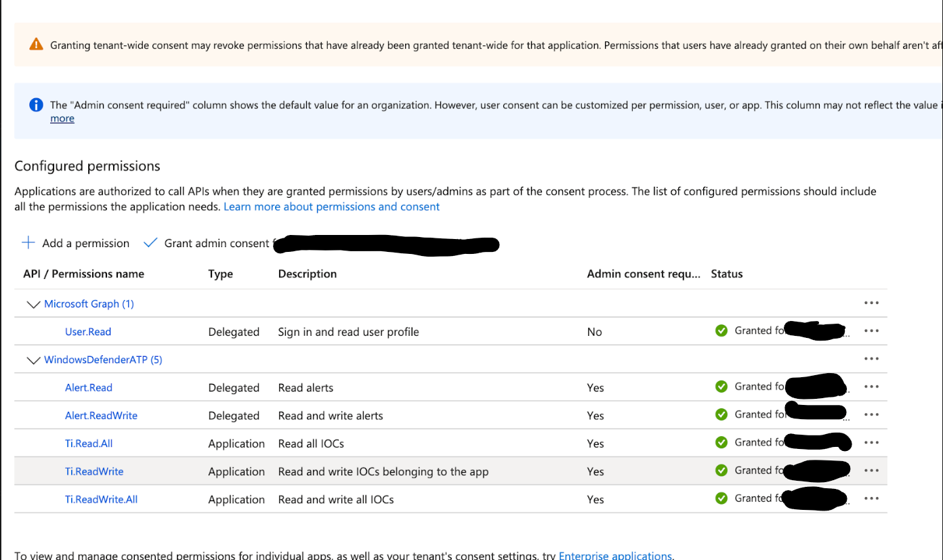Image resolution: width=943 pixels, height=560 pixels.
Task: Click the green granted check for Ti.ReadWrite
Action: tap(721, 470)
